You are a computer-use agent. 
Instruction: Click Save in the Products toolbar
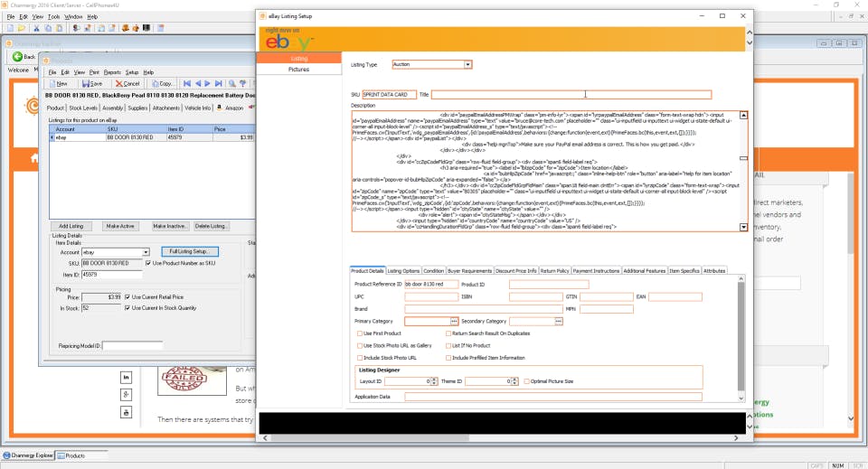[92, 83]
